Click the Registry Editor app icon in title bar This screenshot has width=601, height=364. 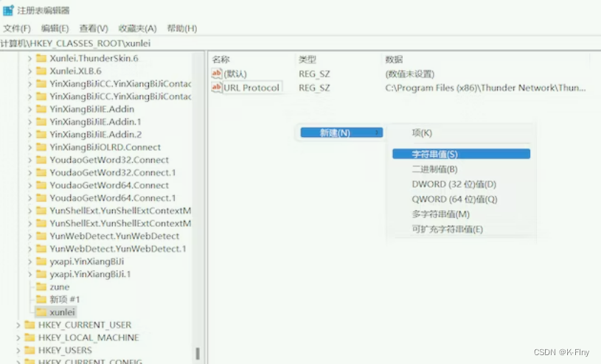8,10
